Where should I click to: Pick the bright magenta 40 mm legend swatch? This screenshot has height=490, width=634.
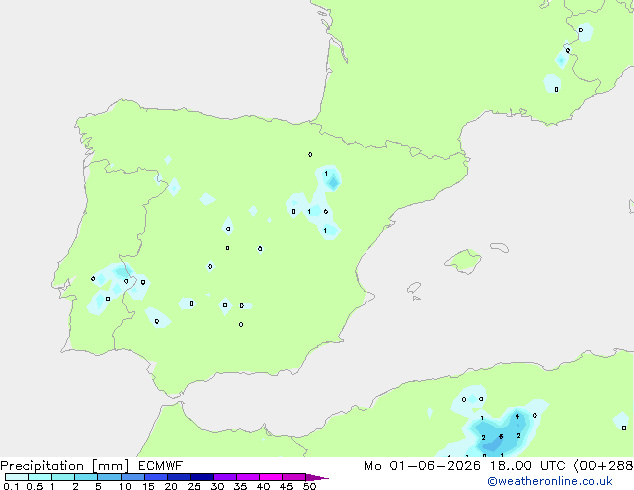[x=271, y=477]
